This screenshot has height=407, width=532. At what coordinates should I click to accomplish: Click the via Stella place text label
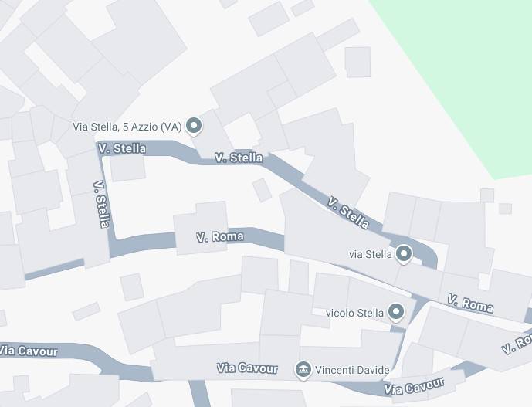[370, 254]
